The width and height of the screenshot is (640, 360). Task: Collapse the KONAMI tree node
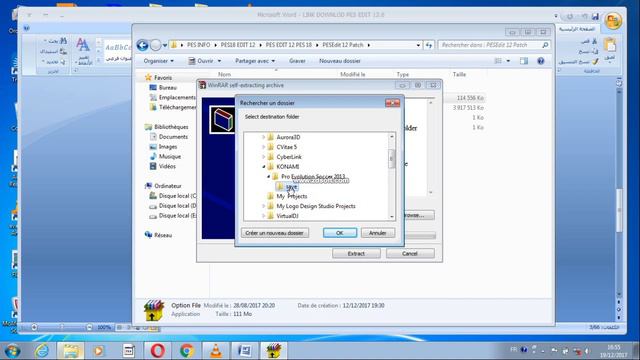point(263,167)
